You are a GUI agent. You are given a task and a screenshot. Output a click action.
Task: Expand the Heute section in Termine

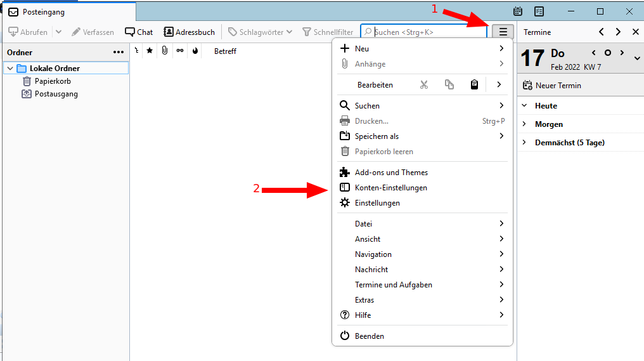pyautogui.click(x=524, y=106)
